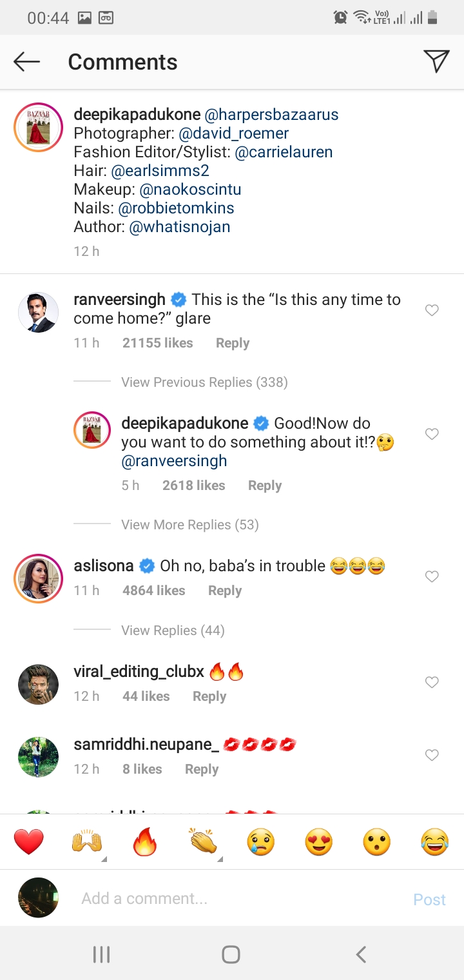The image size is (464, 980).
Task: Expand View Replies (44) under aslisona
Action: (173, 631)
